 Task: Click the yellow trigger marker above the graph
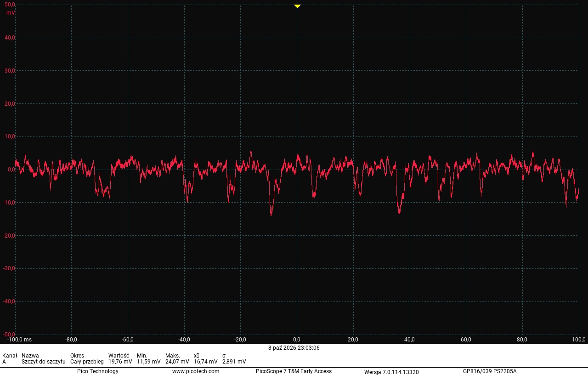297,6
